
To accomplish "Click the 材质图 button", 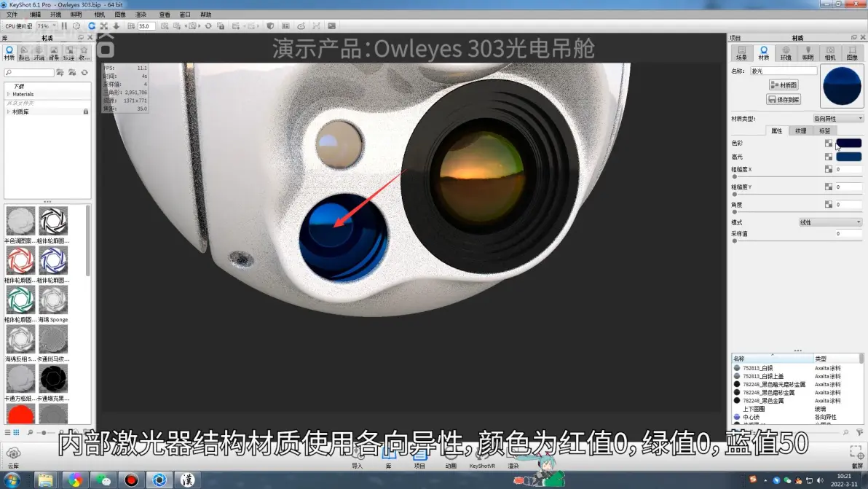I will point(784,85).
